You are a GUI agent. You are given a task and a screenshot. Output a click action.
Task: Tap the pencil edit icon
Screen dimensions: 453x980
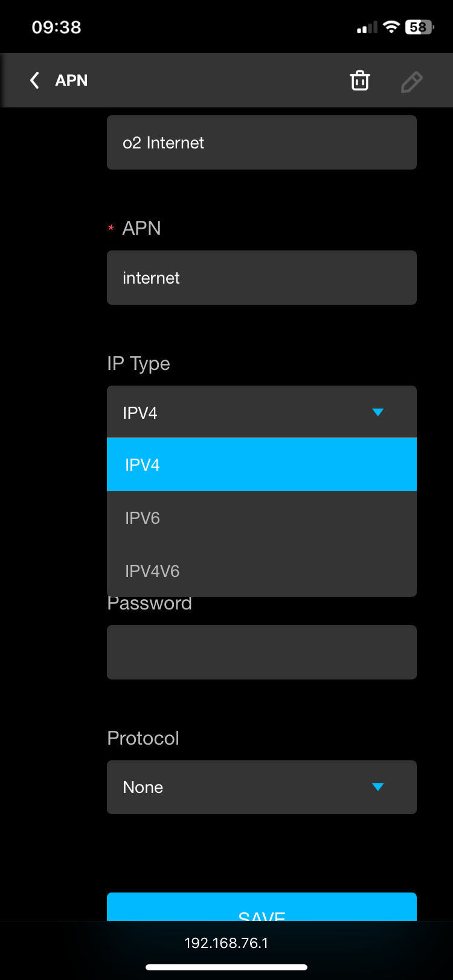[411, 81]
